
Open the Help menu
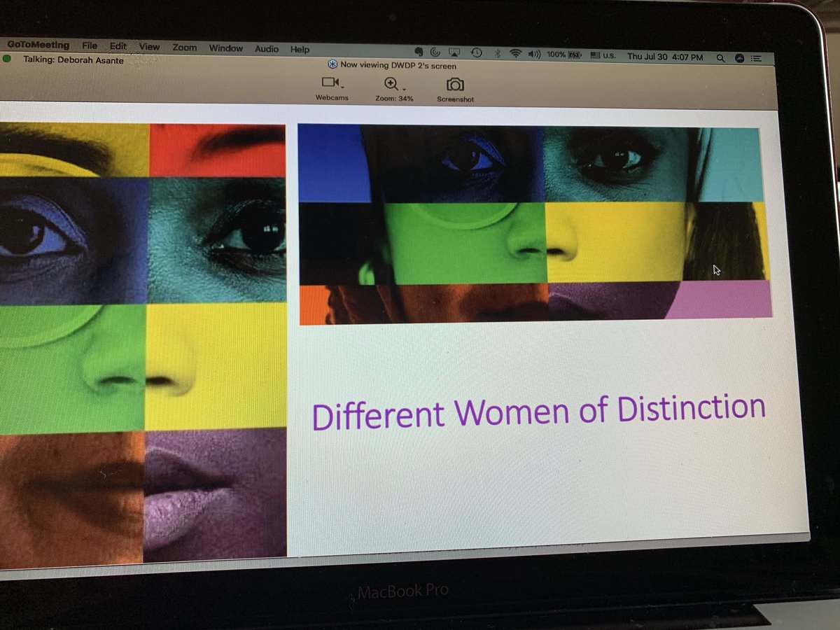(300, 50)
